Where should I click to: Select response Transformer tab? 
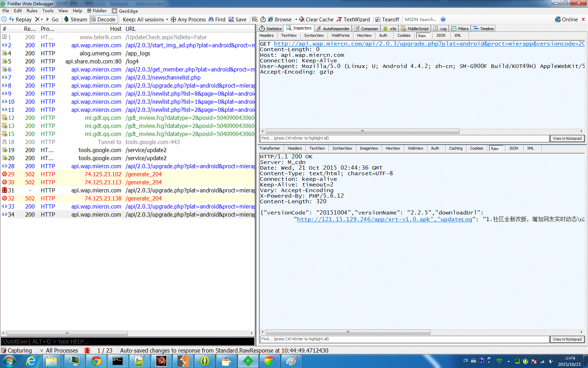click(270, 148)
